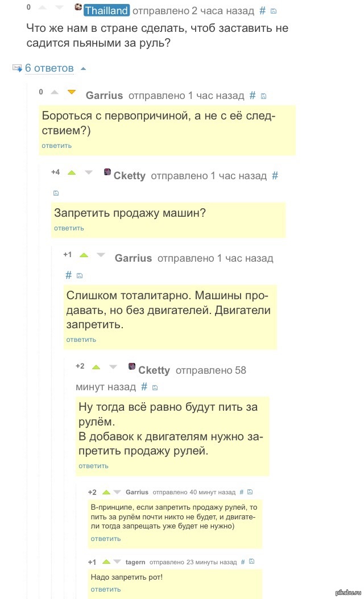Click "ответить" under Garrius's first comment

(x=56, y=146)
